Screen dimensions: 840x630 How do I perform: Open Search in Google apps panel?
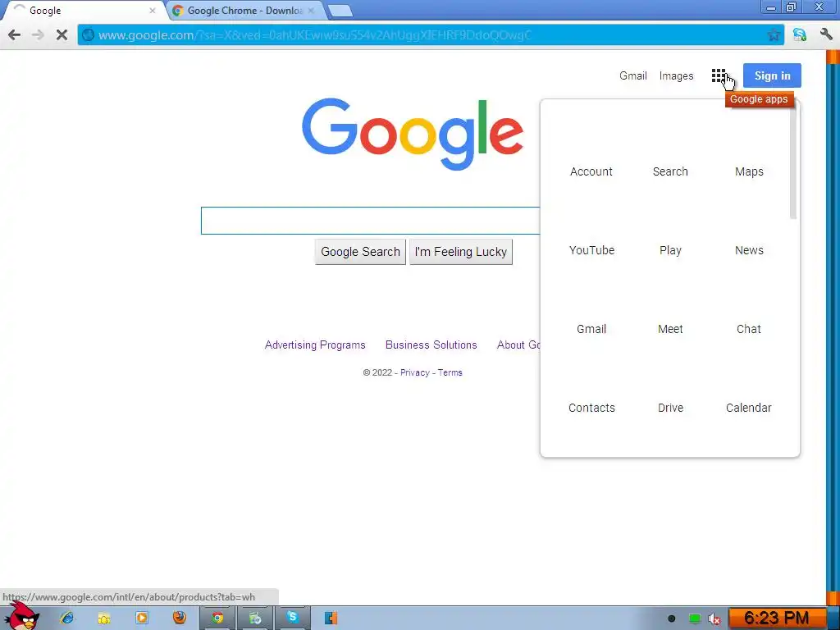tap(670, 171)
